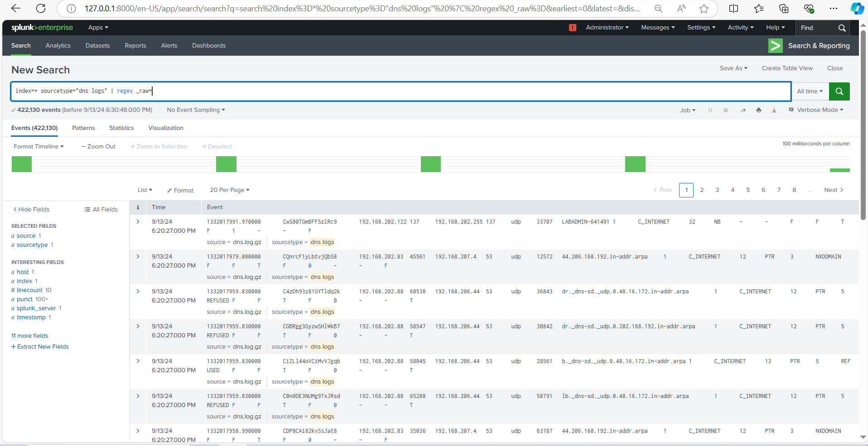Screen dimensions: 868x446
Task: Export the search results
Action: [x=774, y=110]
